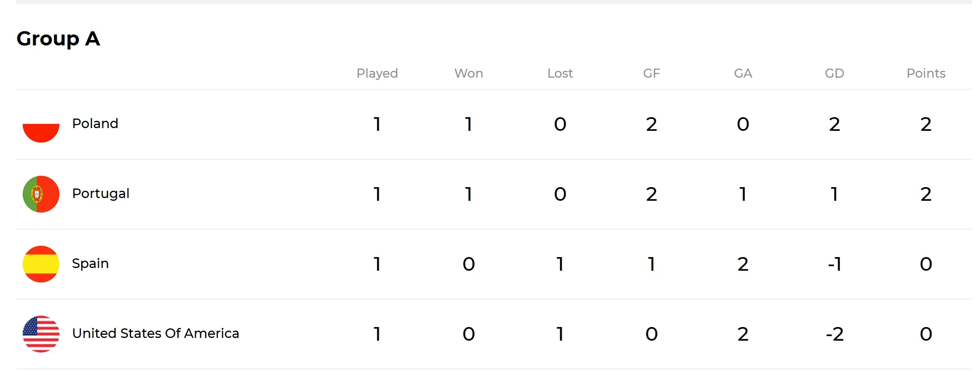Click the Group A heading
The image size is (980, 372).
(x=58, y=39)
